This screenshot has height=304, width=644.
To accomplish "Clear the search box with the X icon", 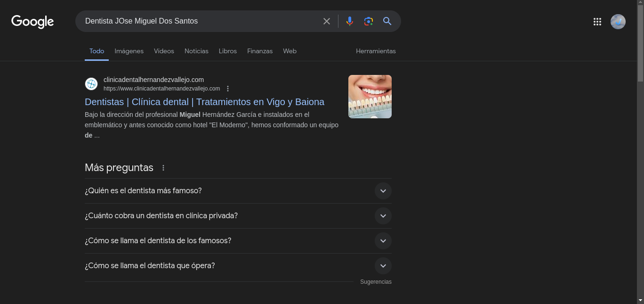I will click(x=327, y=21).
